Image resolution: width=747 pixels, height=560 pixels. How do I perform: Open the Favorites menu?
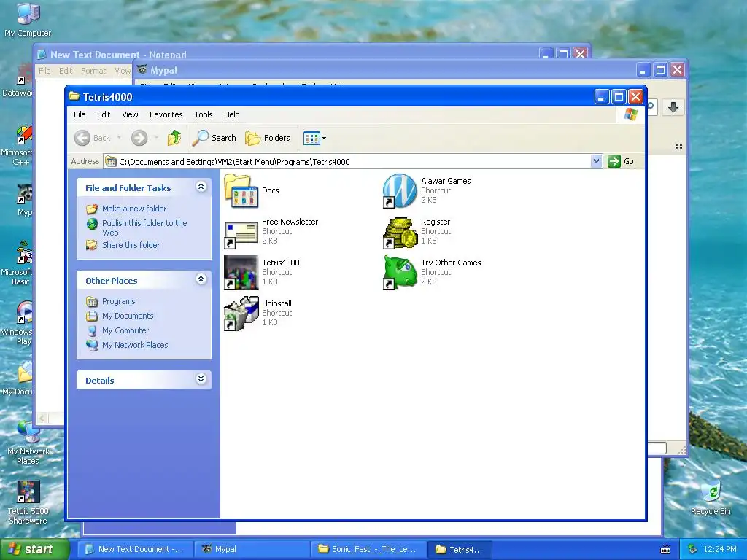tap(166, 114)
